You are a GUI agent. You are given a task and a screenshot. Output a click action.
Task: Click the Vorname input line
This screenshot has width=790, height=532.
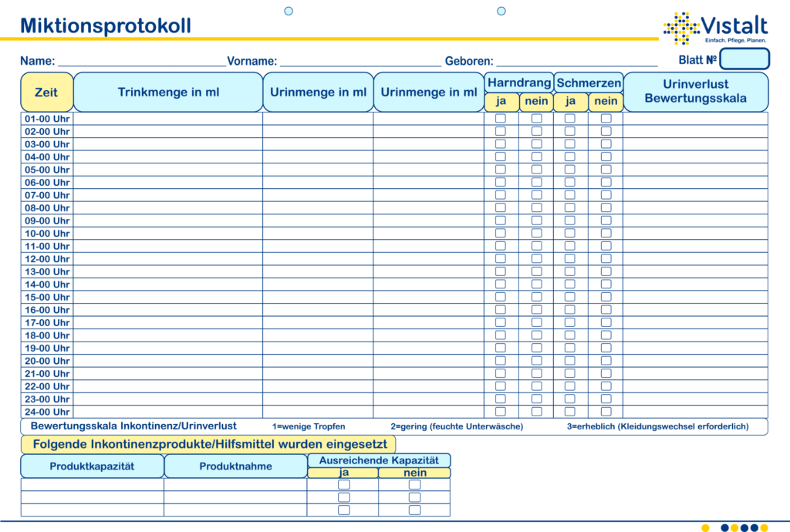point(360,62)
